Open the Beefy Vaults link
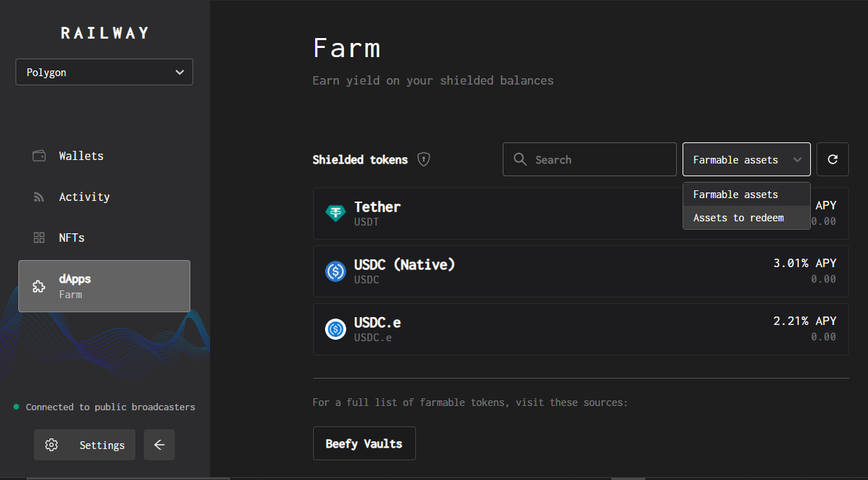Image resolution: width=868 pixels, height=480 pixels. [x=364, y=443]
